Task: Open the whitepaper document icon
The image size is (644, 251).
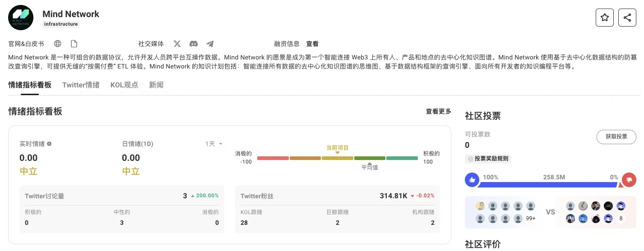Action: [74, 44]
